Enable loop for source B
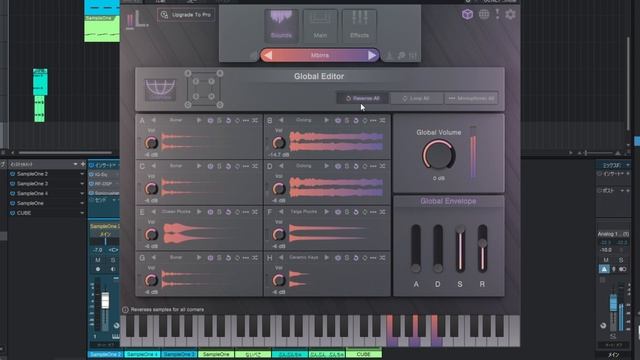640x360 pixels. click(364, 120)
